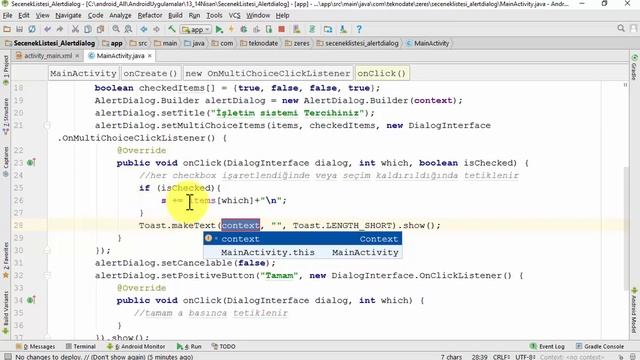Open the app run configuration dropdown

pyautogui.click(x=196, y=29)
